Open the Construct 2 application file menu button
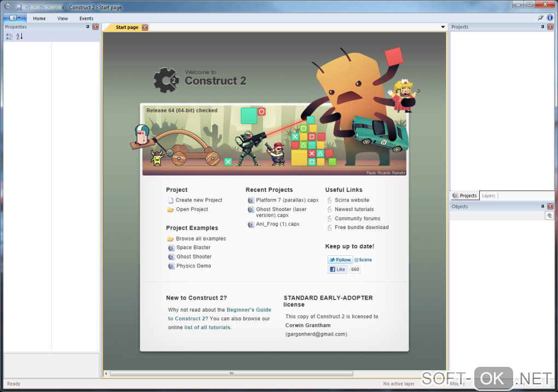 click(x=15, y=18)
